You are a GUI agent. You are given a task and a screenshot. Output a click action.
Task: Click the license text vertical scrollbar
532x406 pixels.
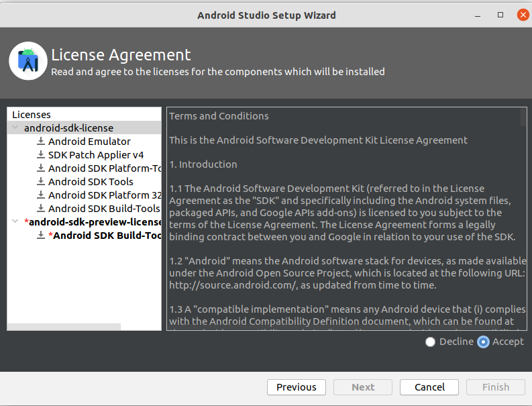point(523,117)
